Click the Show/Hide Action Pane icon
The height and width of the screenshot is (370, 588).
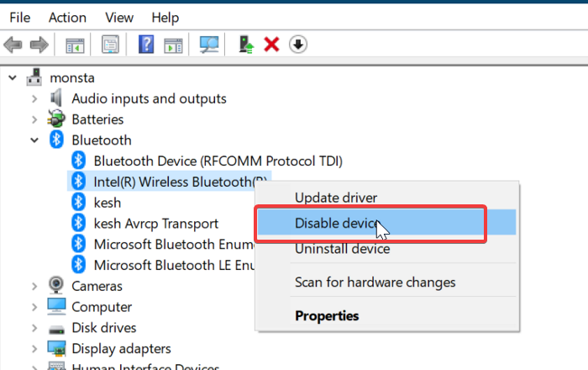(173, 45)
